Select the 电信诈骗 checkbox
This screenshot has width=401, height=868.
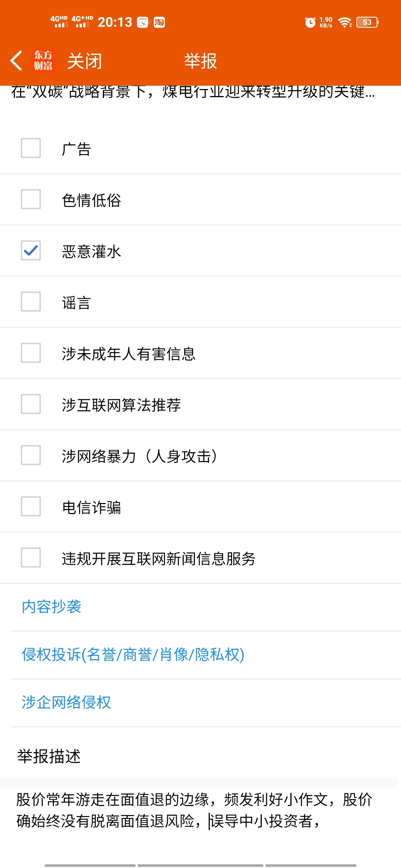[31, 506]
